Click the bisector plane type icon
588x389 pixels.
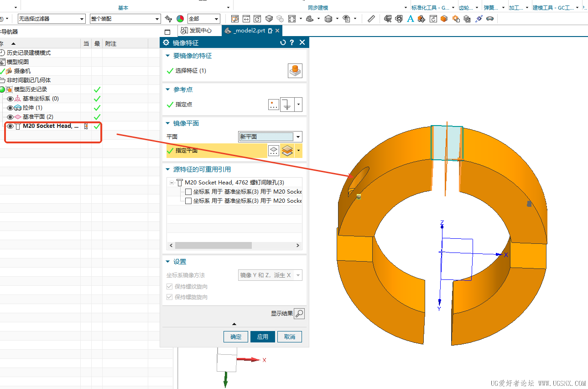(287, 151)
